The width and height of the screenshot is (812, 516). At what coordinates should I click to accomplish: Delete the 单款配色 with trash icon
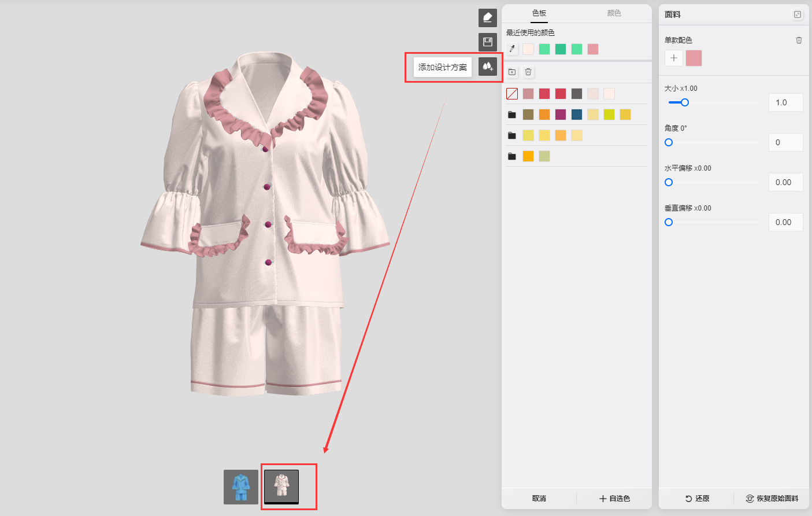pyautogui.click(x=799, y=40)
